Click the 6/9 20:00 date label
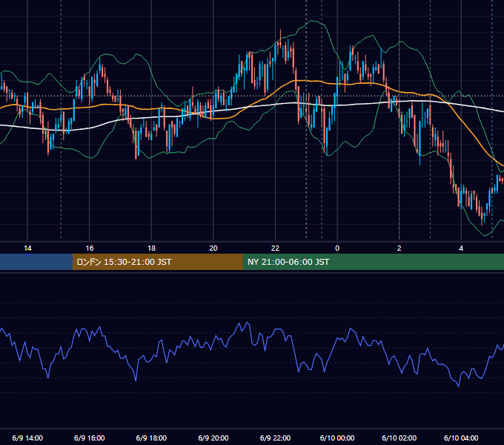Screen dimensions: 504x445 coord(213,438)
